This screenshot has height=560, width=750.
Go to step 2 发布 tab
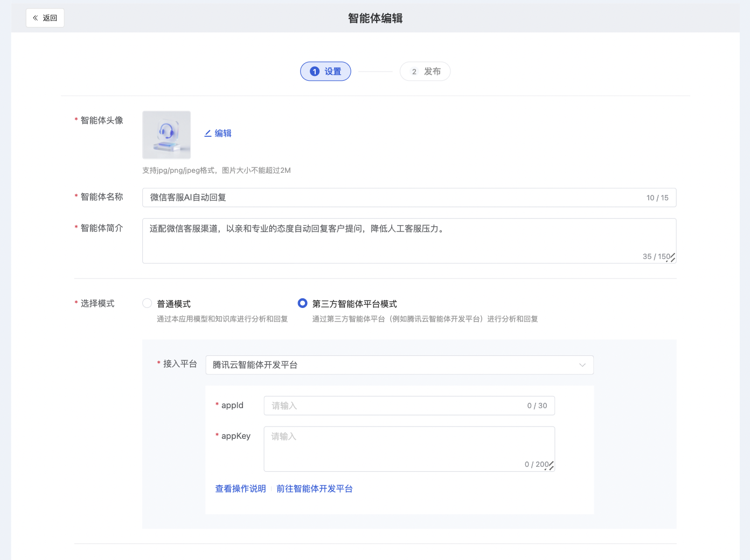[425, 71]
